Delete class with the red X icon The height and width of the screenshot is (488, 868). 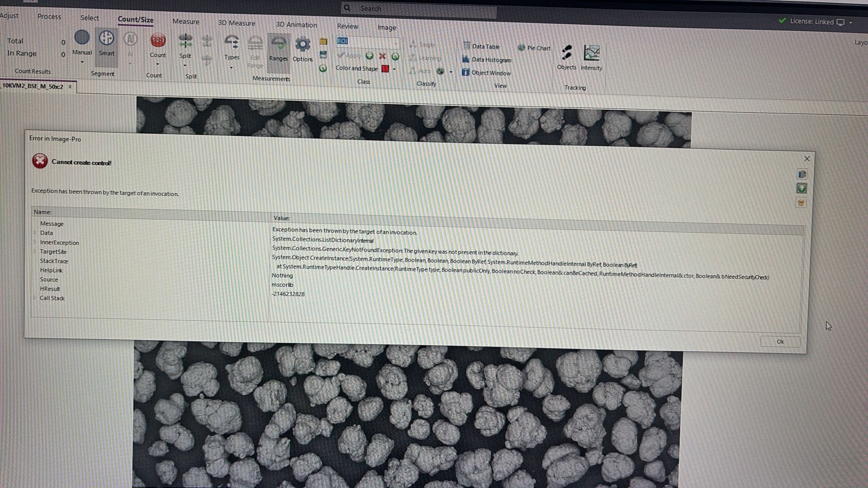click(382, 56)
